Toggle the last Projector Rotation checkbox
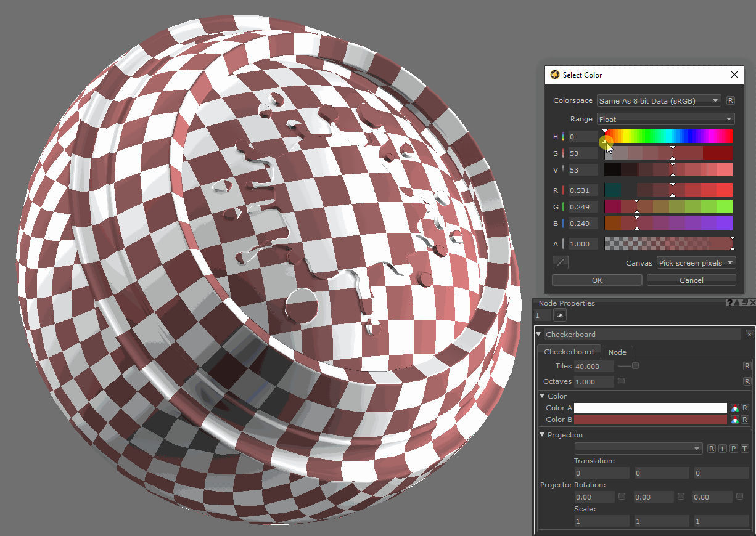This screenshot has height=536, width=756. 739,497
